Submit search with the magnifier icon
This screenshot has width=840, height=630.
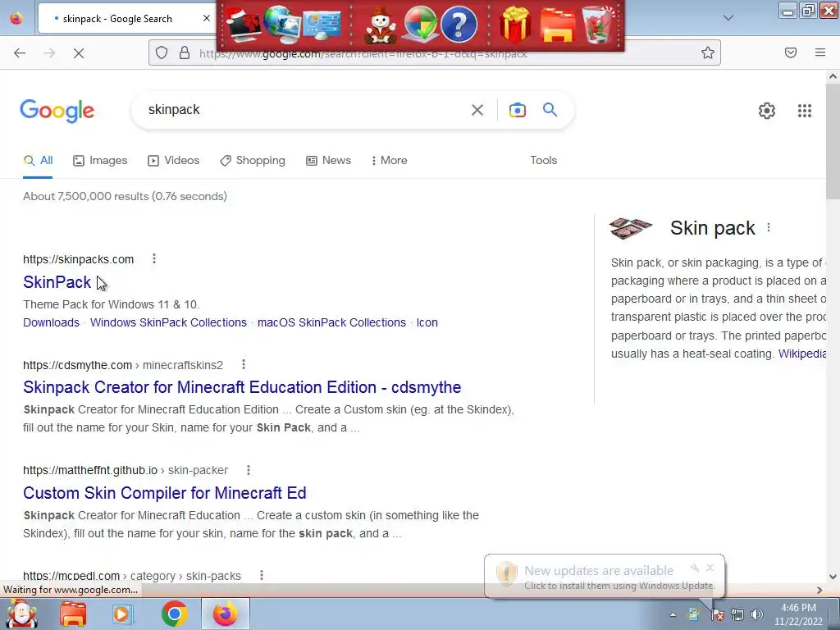(x=550, y=110)
